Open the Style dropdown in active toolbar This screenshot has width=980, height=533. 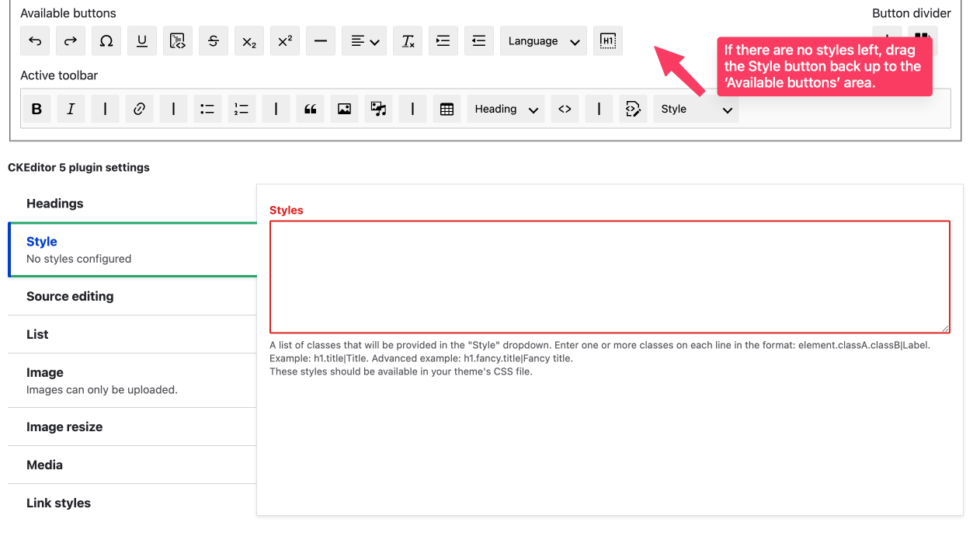coord(696,110)
